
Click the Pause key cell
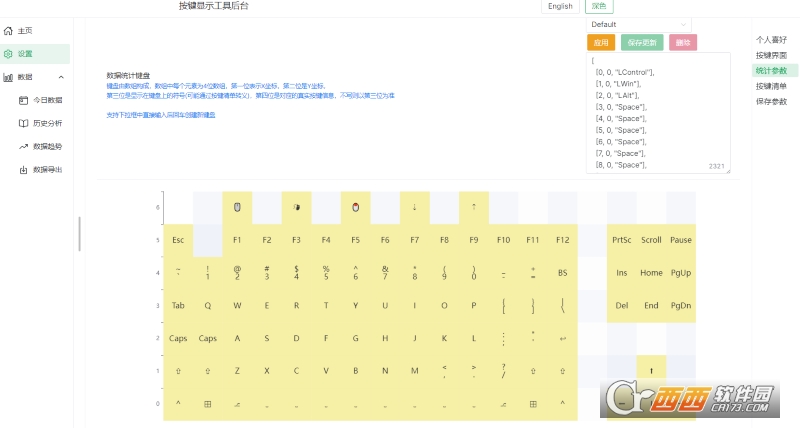point(681,240)
